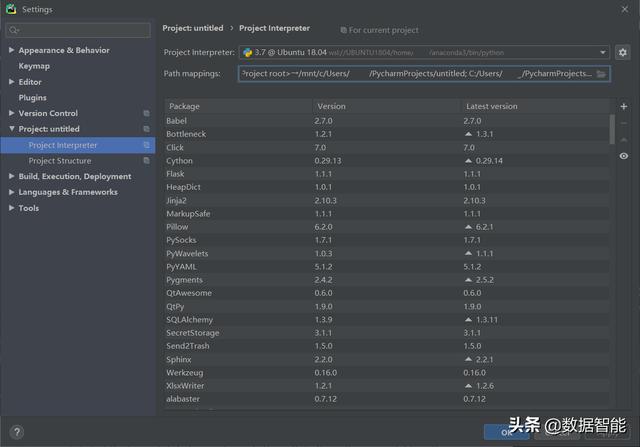The height and width of the screenshot is (447, 640).
Task: Click in the settings search field
Action: pos(78,30)
